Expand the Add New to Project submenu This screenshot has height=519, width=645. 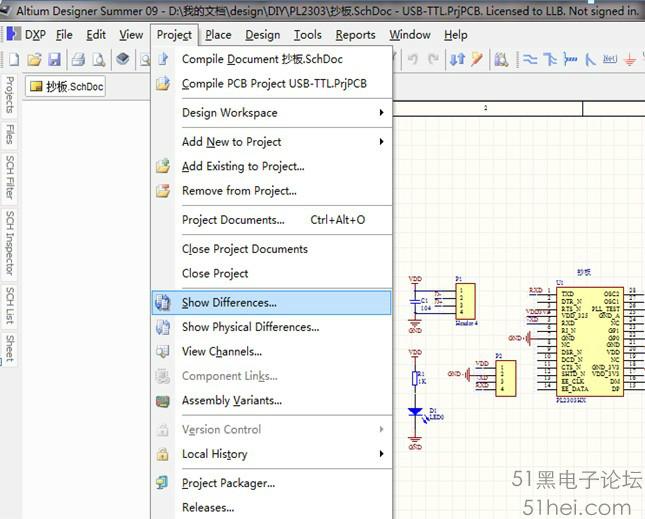pyautogui.click(x=381, y=141)
